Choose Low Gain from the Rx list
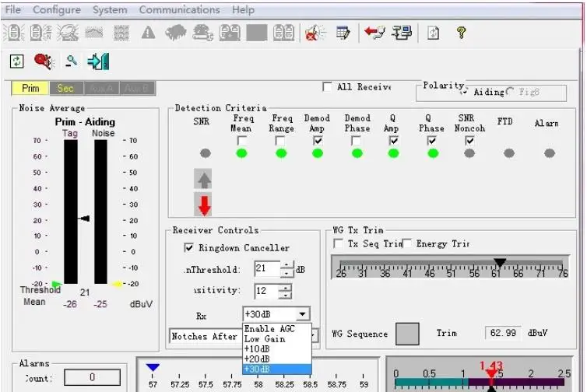This screenshot has width=587, height=392. (x=276, y=339)
